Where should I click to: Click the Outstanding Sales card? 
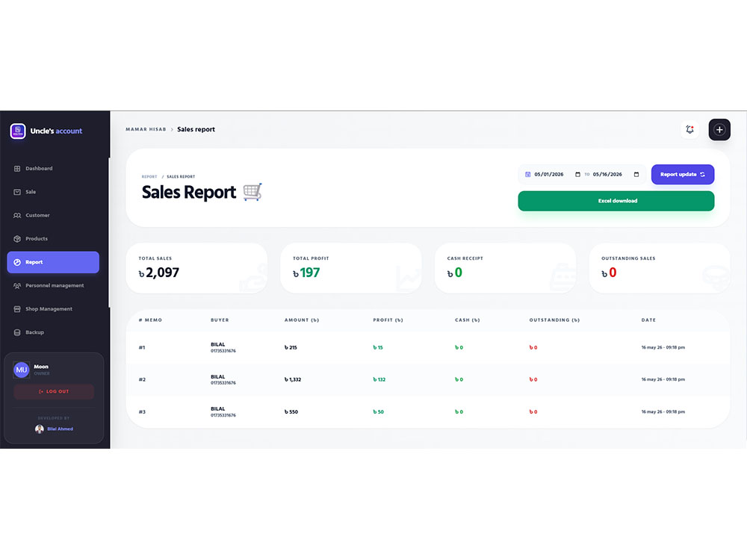pyautogui.click(x=660, y=268)
